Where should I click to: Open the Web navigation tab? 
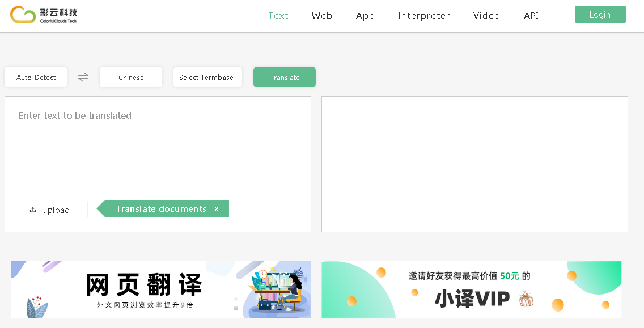[x=321, y=16]
